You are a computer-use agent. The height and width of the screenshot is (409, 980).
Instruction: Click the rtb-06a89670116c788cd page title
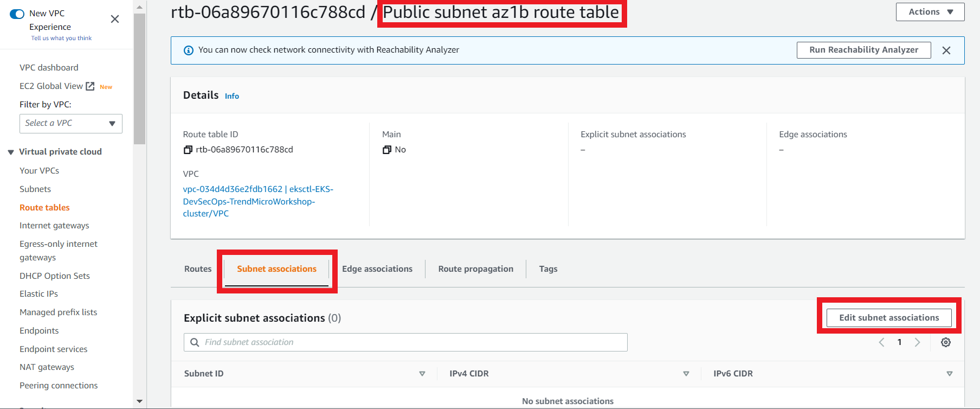(268, 12)
